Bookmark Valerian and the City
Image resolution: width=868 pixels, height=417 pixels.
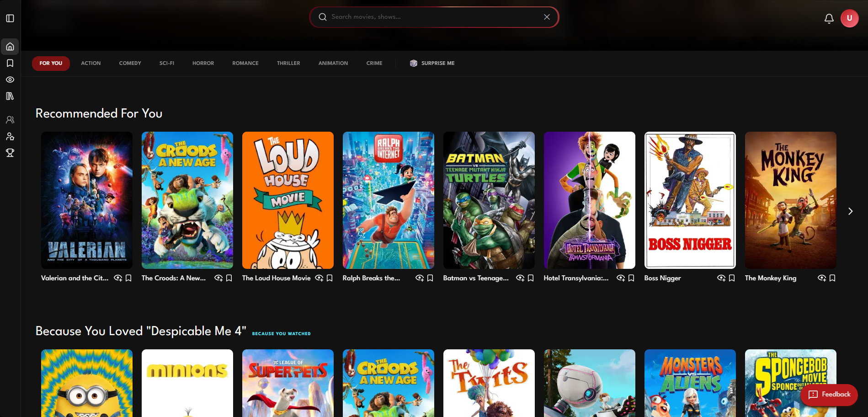128,278
